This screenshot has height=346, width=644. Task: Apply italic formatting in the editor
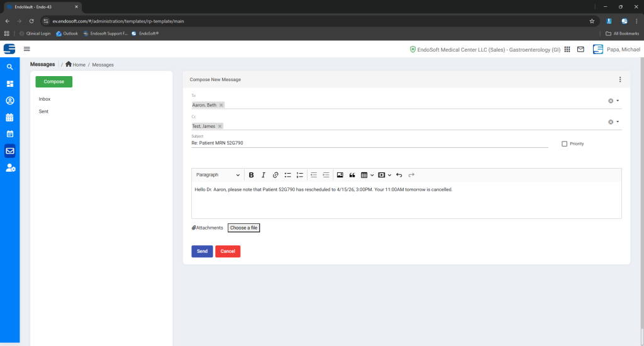click(x=264, y=175)
